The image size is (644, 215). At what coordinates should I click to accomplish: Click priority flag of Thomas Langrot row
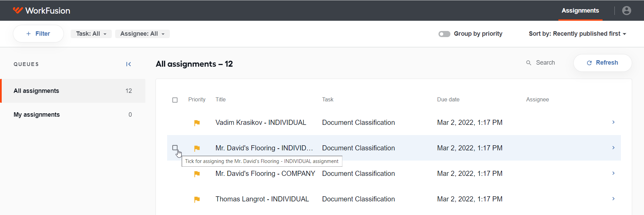pyautogui.click(x=197, y=199)
